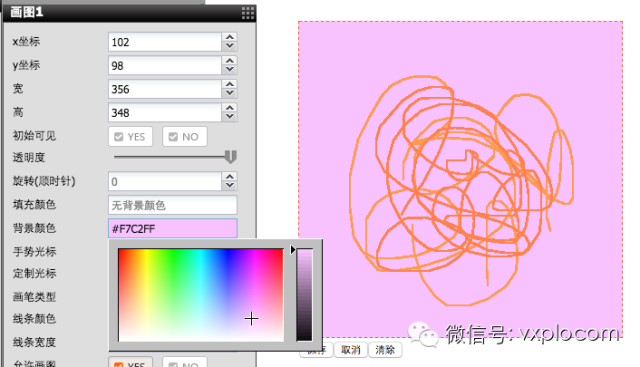Screen dimensions: 640x367
Task: Click the 清除 button below the canvas
Action: click(x=385, y=350)
